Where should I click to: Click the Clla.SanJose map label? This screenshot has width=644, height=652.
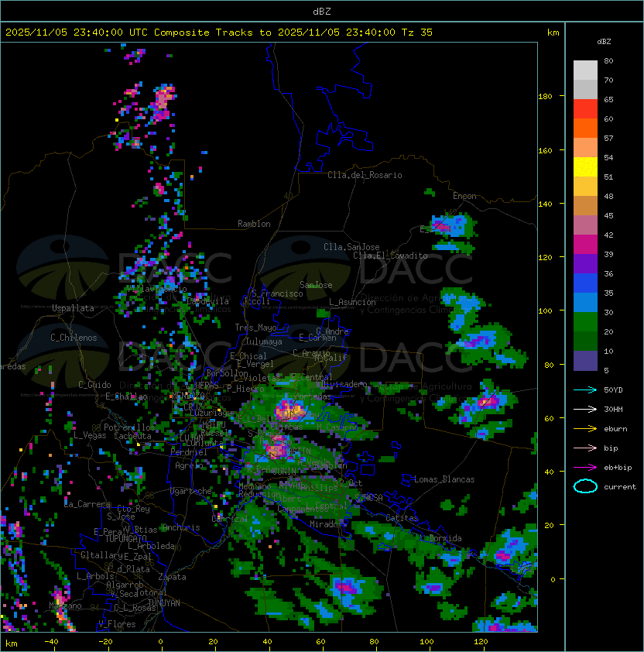click(351, 247)
